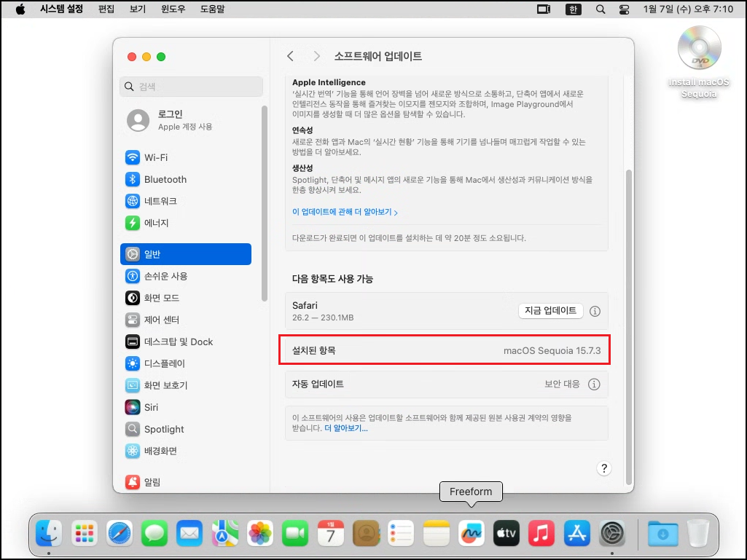Click the 검색 search field
The height and width of the screenshot is (560, 747).
pyautogui.click(x=191, y=86)
